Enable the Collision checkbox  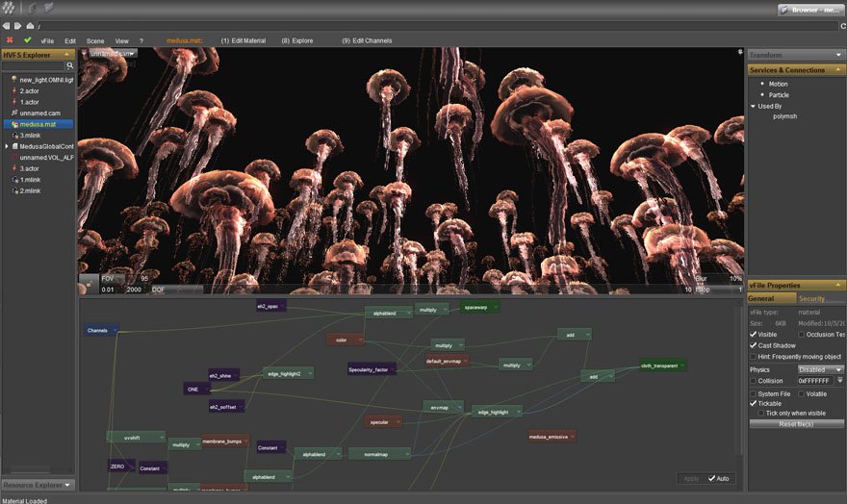(753, 381)
